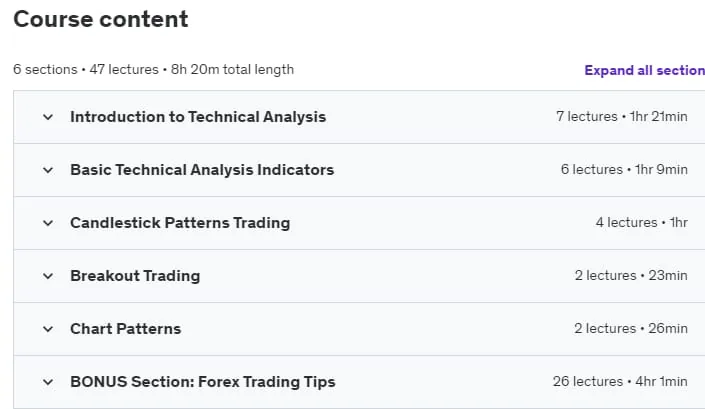This screenshot has width=705, height=409.
Task: Open BONUS Section: Forex Trading Tips title
Action: click(x=203, y=382)
